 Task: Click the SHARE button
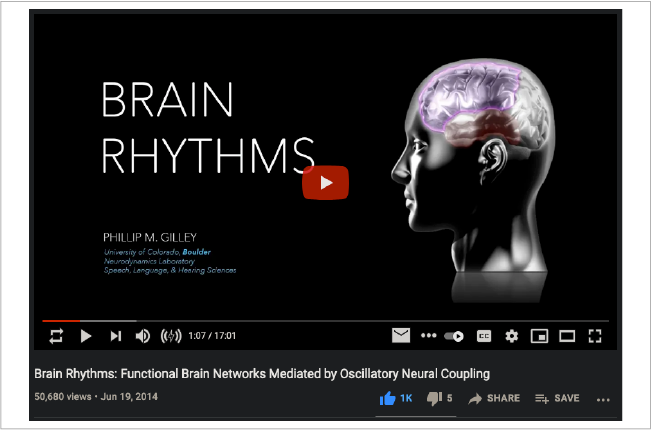pos(494,398)
